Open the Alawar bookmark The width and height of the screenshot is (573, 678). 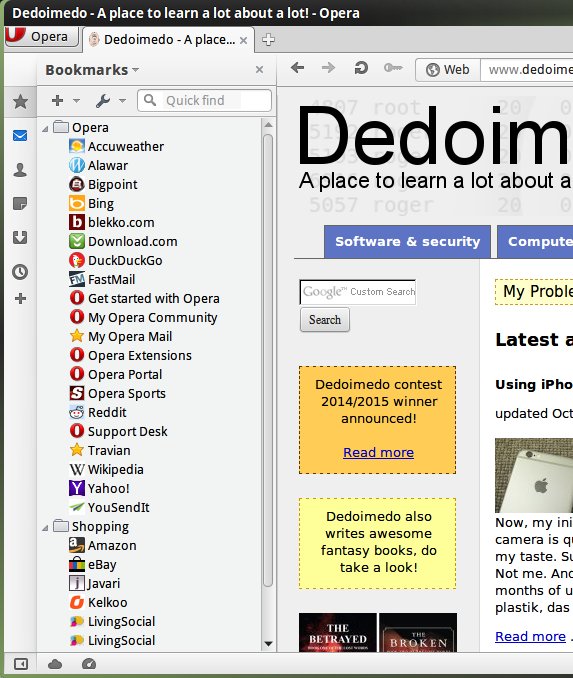pyautogui.click(x=99, y=166)
